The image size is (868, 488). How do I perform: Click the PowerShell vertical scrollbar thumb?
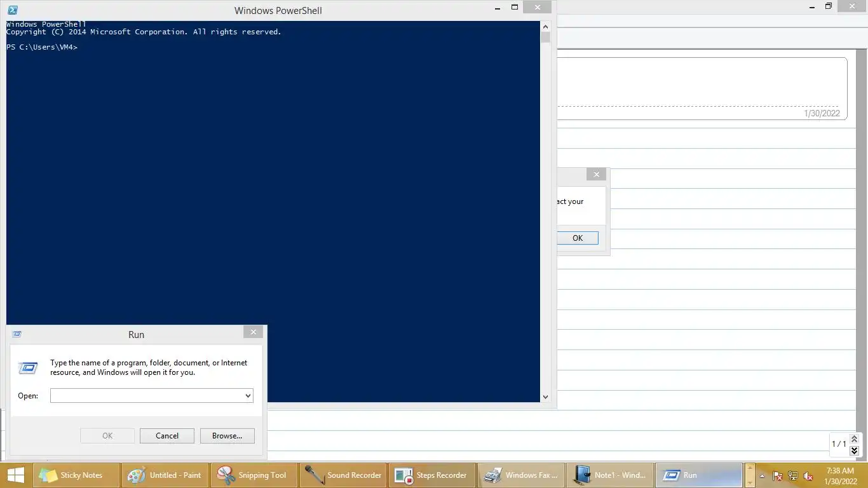(x=545, y=37)
